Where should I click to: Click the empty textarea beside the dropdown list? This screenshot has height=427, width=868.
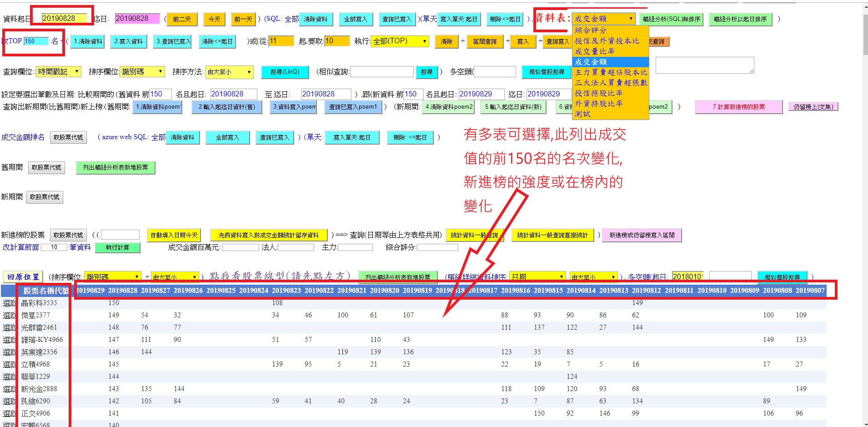tap(705, 65)
